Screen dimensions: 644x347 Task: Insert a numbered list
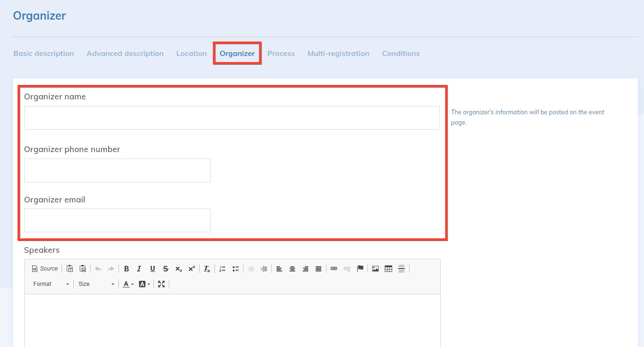click(222, 269)
